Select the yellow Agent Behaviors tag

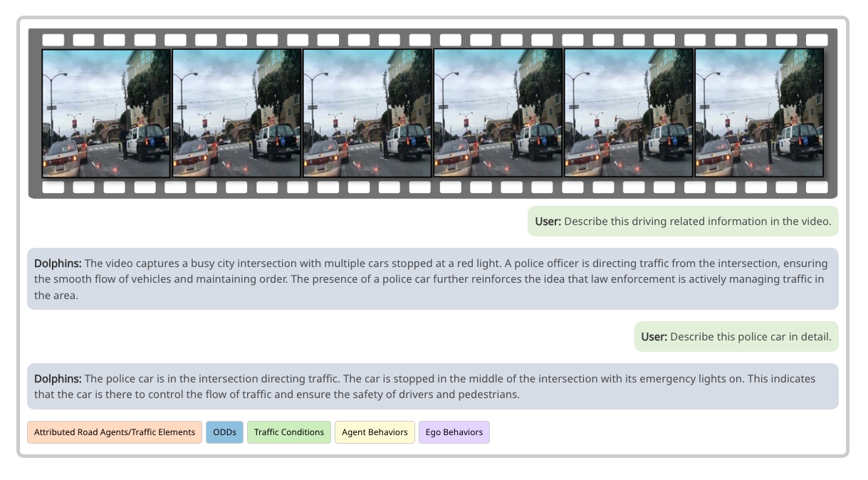(x=375, y=432)
